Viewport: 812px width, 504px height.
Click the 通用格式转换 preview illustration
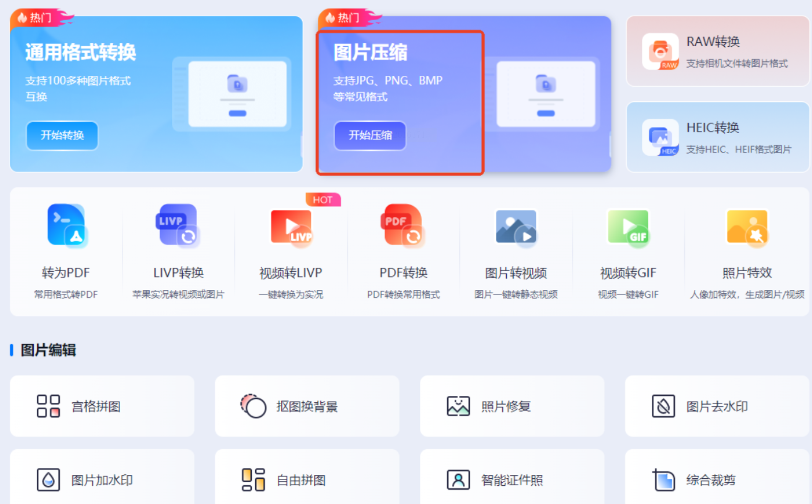(237, 94)
